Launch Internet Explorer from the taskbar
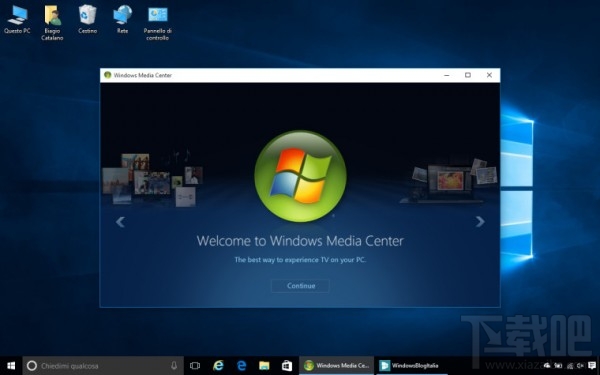The image size is (600, 375). pos(218,365)
